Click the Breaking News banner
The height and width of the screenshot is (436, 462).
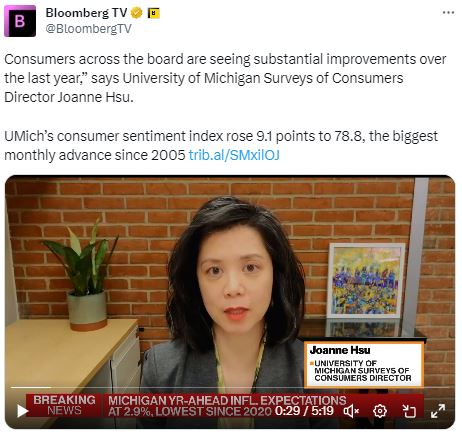(x=64, y=405)
